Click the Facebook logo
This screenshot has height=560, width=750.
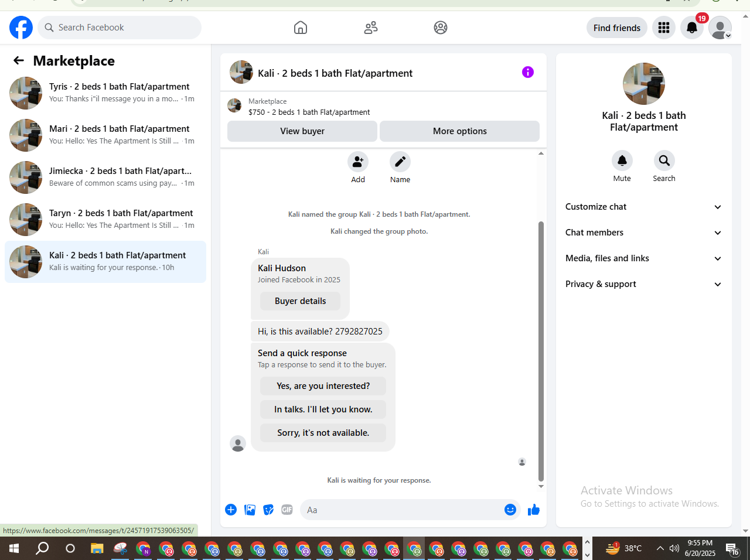pyautogui.click(x=21, y=28)
